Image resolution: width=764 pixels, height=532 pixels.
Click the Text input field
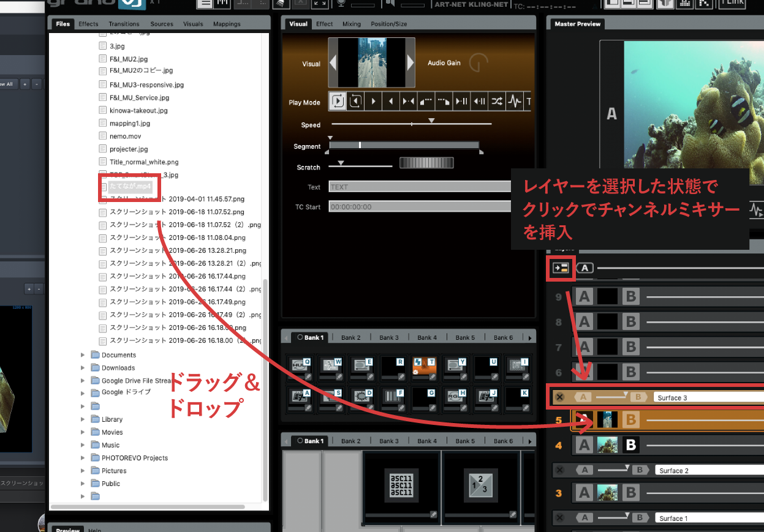coord(420,187)
